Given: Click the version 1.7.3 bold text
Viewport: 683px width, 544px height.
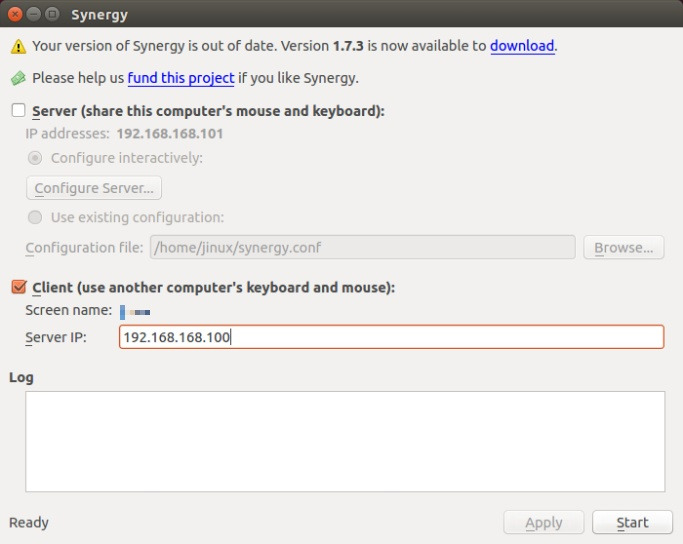Looking at the screenshot, I should [348, 46].
